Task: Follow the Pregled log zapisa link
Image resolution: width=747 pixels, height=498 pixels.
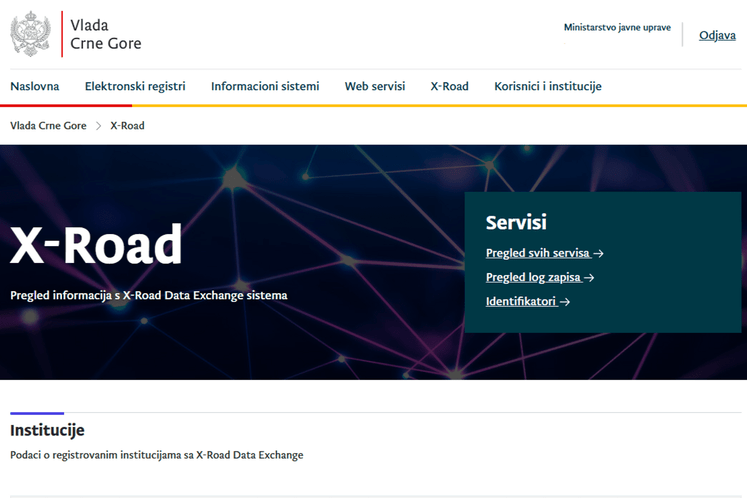Action: point(533,278)
